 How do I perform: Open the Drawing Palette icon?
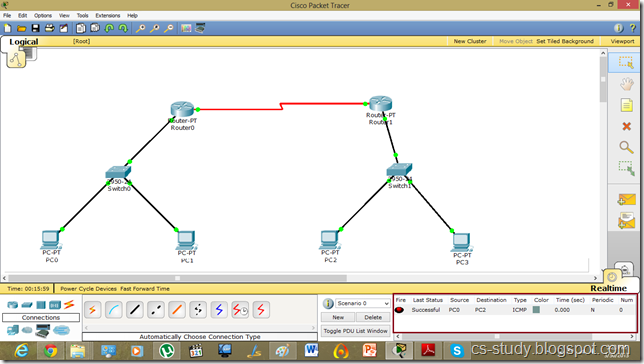click(x=186, y=28)
